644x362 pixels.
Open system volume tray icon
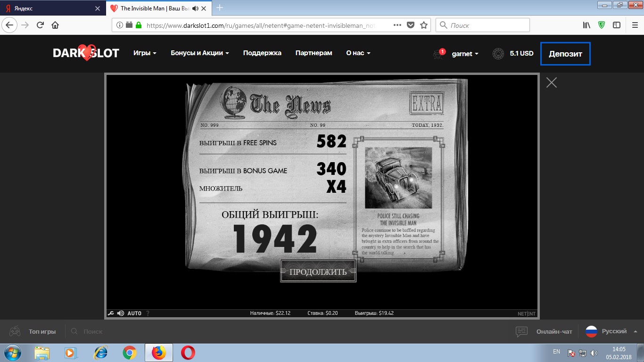pos(594,353)
